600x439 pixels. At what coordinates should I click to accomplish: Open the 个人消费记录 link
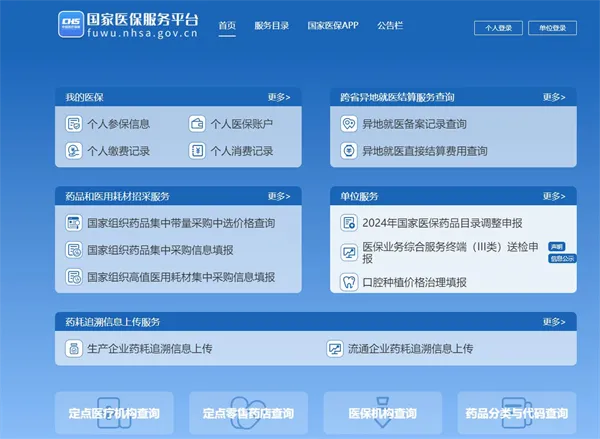(242, 151)
